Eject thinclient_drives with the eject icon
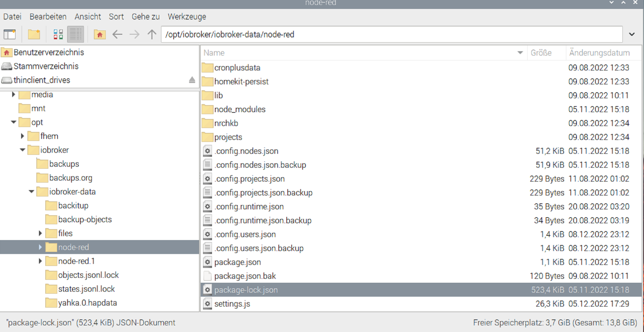The height and width of the screenshot is (332, 644). [x=192, y=80]
